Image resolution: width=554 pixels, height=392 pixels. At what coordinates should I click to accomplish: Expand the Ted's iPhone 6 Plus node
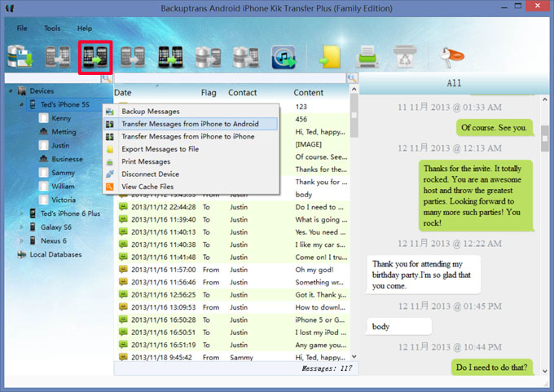click(21, 214)
